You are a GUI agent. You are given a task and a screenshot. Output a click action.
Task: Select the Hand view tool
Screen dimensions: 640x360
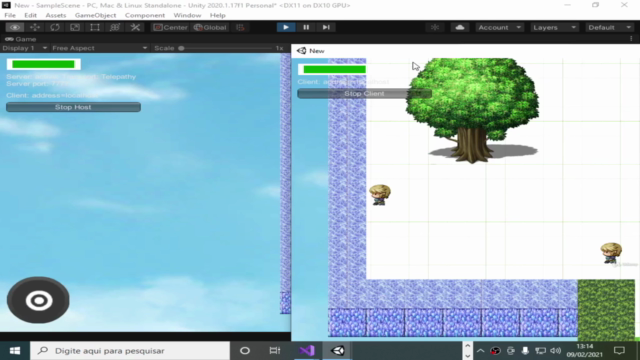[x=15, y=27]
